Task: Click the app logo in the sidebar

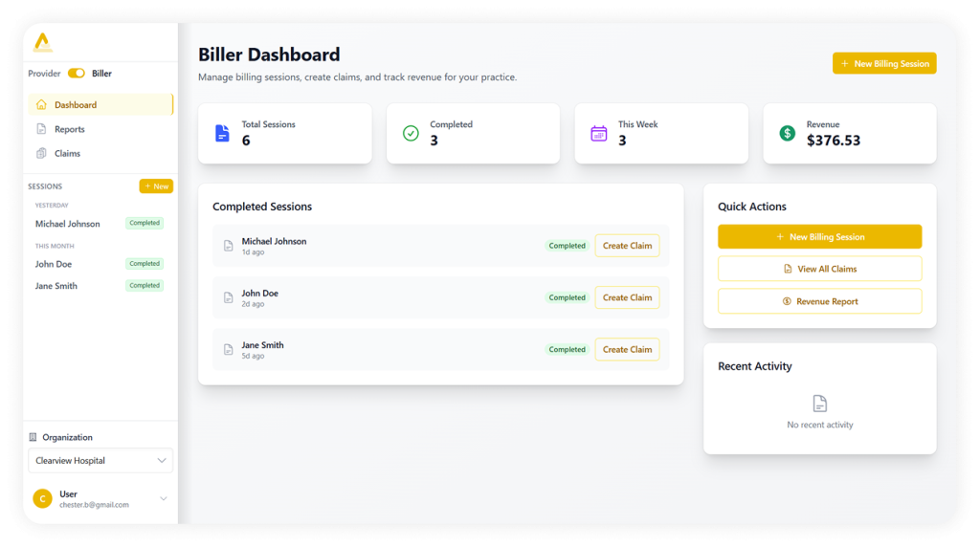Action: pyautogui.click(x=43, y=43)
